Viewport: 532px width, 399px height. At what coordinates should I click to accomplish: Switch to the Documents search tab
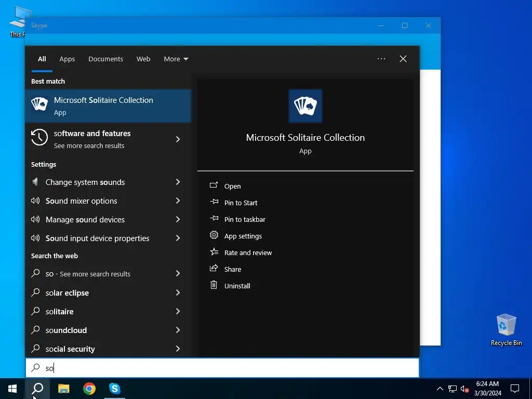coord(105,59)
